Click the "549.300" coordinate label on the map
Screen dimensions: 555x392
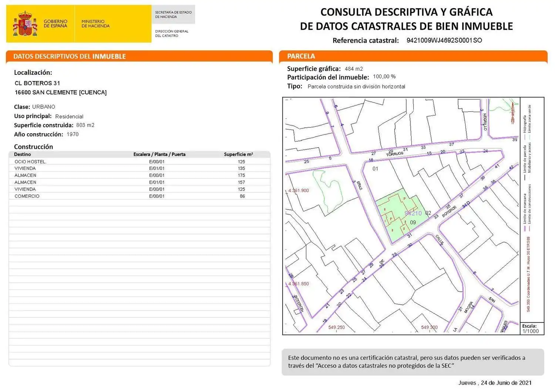(x=429, y=328)
